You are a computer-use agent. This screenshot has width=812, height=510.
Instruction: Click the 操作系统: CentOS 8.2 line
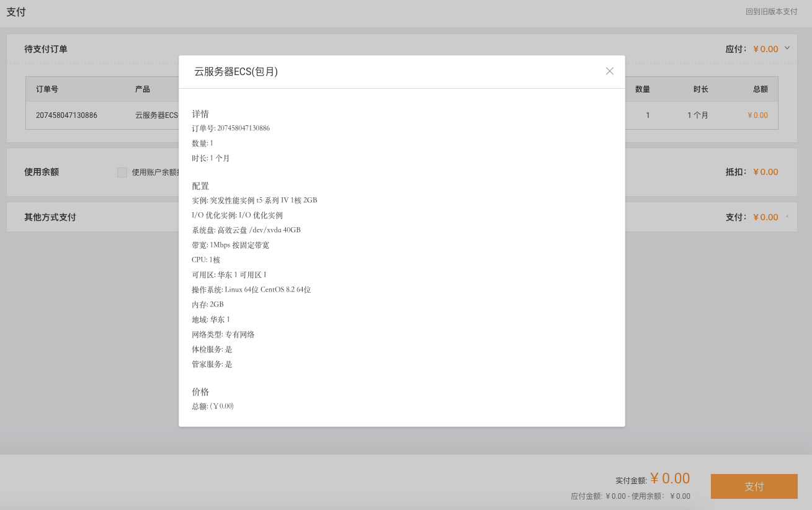point(251,290)
